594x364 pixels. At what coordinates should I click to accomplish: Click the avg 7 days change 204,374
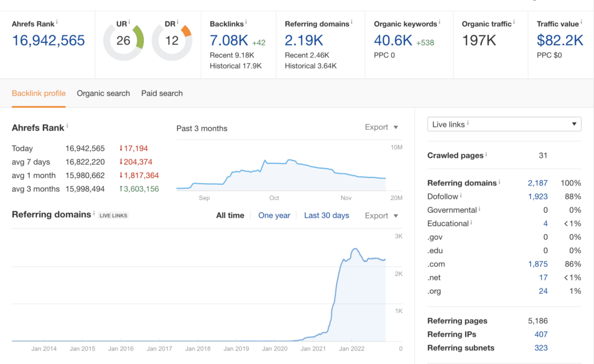(136, 162)
